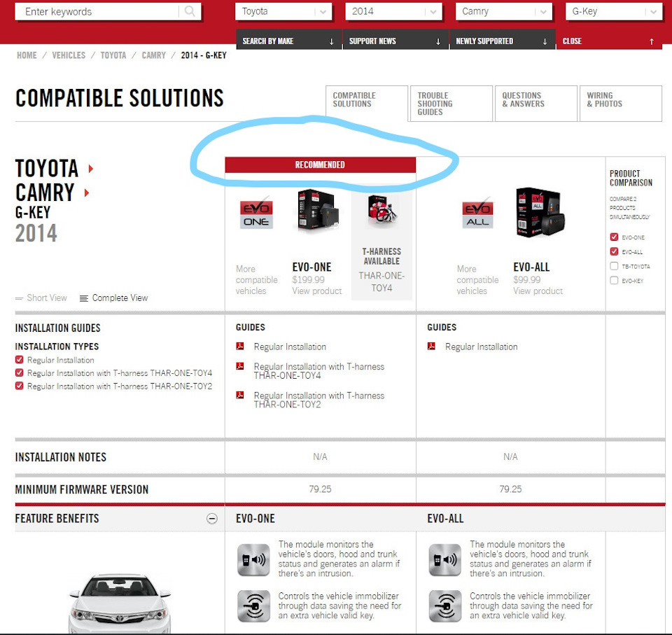Click Close to collapse the top panel
Screen dimensions: 672x635
[x=608, y=41]
